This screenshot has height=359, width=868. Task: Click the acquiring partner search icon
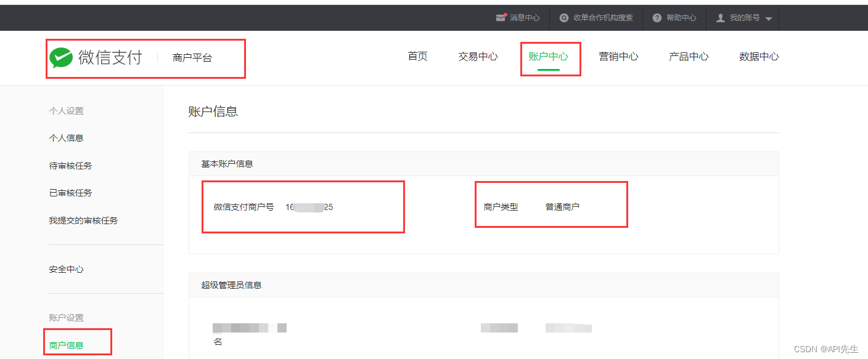[563, 18]
